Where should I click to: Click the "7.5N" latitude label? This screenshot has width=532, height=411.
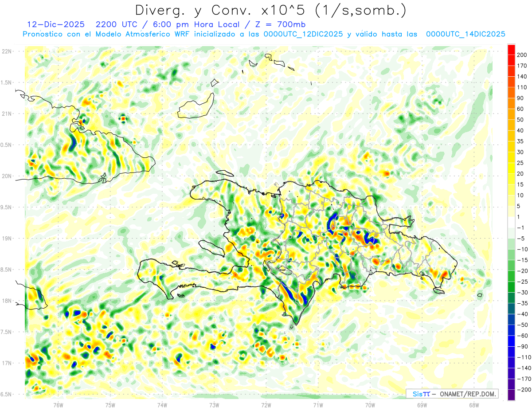pyautogui.click(x=7, y=332)
